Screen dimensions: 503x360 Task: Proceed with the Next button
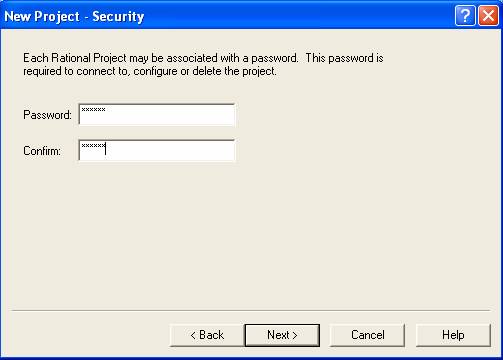point(282,335)
